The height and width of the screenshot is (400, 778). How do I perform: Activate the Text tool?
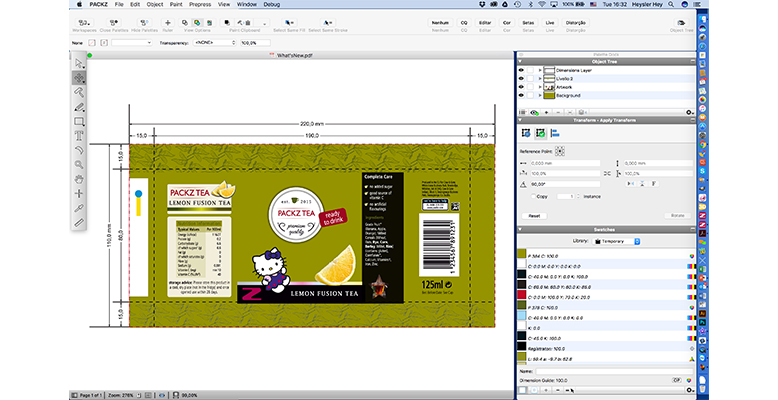(79, 135)
